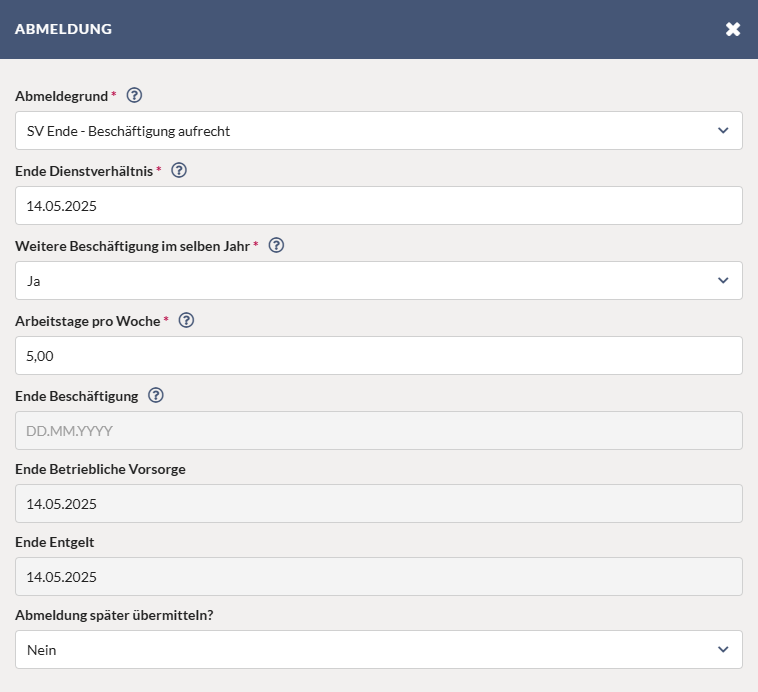Click chevron arrow in Abmeldegrund field
Image resolution: width=758 pixels, height=692 pixels.
723,131
